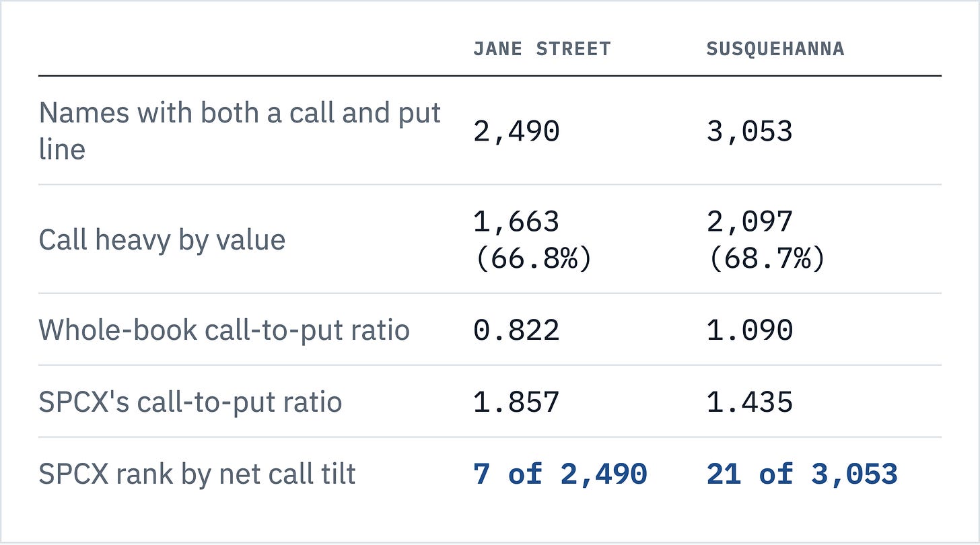
Task: Click the 1.090 whole-book ratio value
Action: click(750, 330)
